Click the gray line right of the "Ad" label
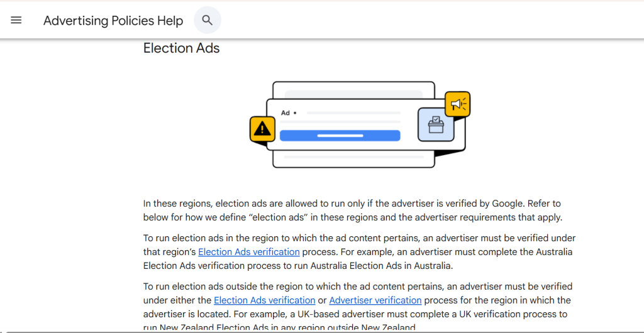 pos(353,114)
